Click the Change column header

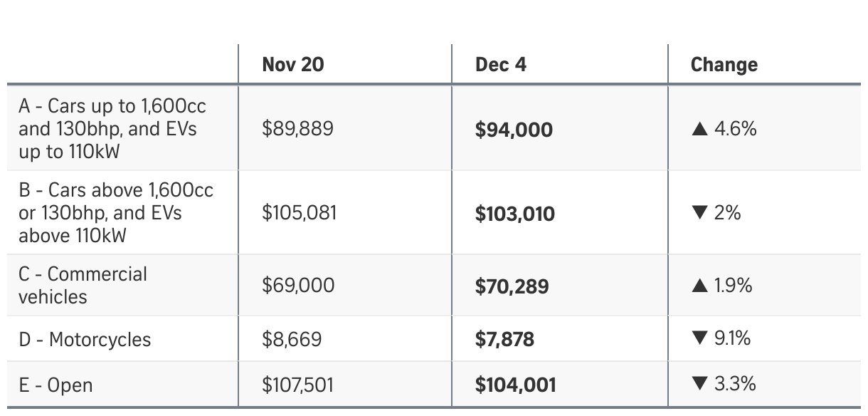coord(724,65)
